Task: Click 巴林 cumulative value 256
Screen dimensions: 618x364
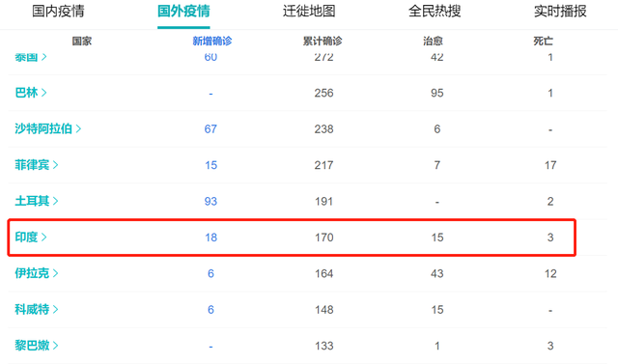Action: click(324, 93)
